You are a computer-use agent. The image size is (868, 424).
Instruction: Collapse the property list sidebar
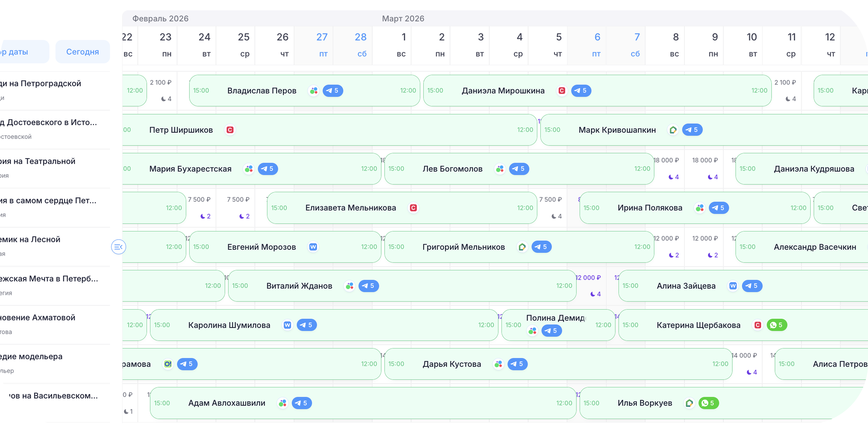pyautogui.click(x=118, y=247)
